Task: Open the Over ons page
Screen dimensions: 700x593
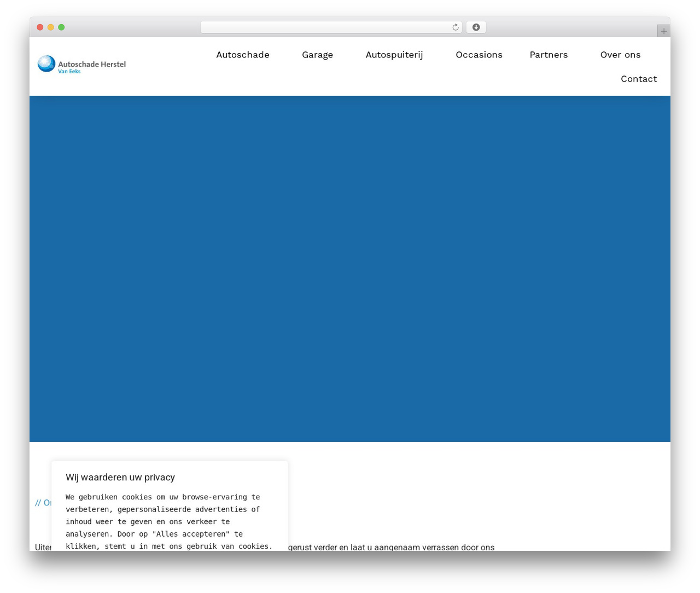Action: pyautogui.click(x=620, y=55)
